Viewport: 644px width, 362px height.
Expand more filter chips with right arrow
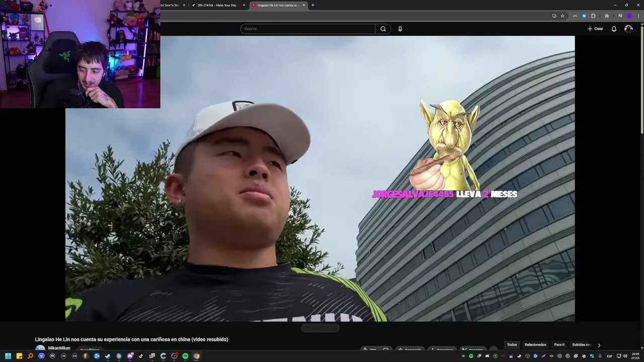599,345
